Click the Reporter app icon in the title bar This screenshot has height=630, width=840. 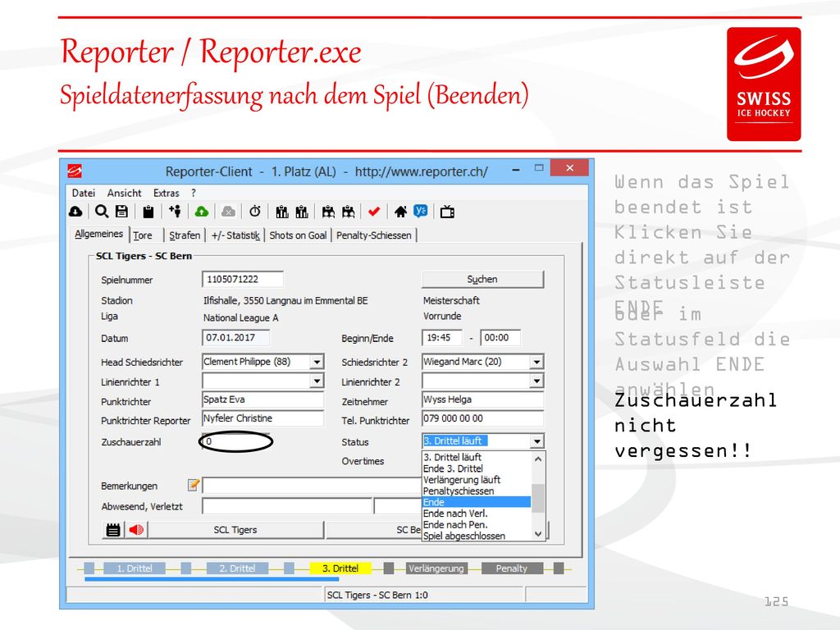click(75, 171)
